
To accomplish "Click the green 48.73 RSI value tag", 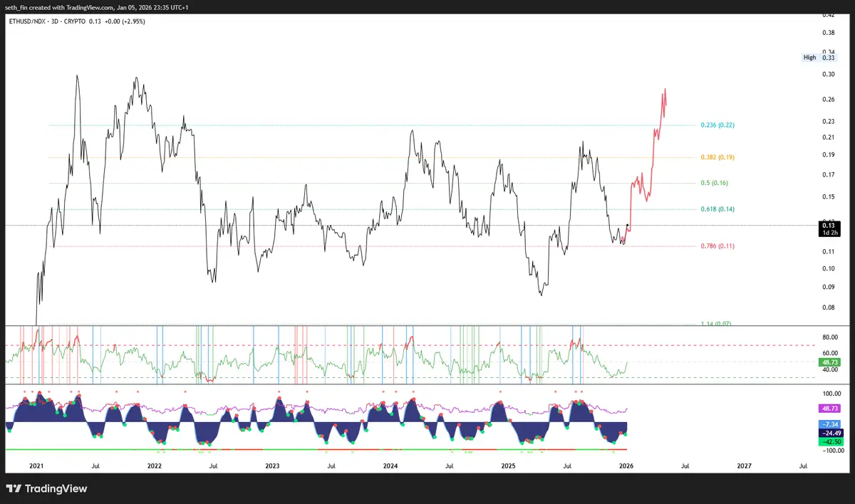I will (829, 362).
